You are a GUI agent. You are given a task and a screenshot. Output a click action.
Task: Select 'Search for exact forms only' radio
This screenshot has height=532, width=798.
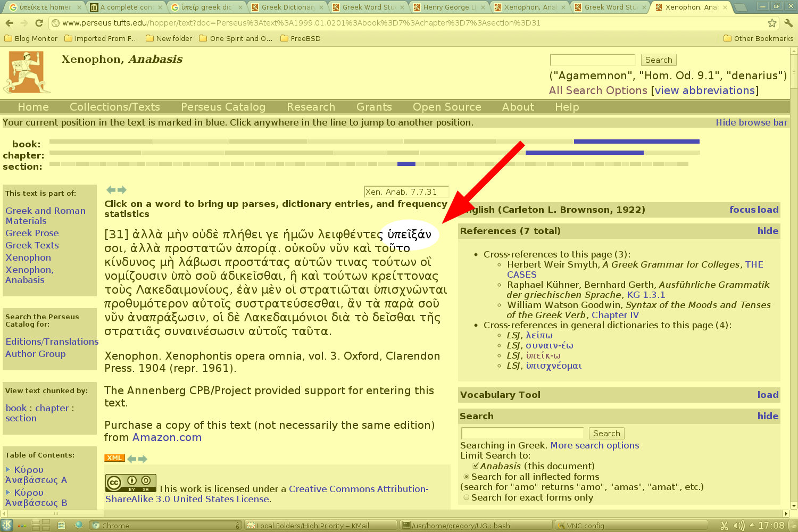tap(467, 497)
